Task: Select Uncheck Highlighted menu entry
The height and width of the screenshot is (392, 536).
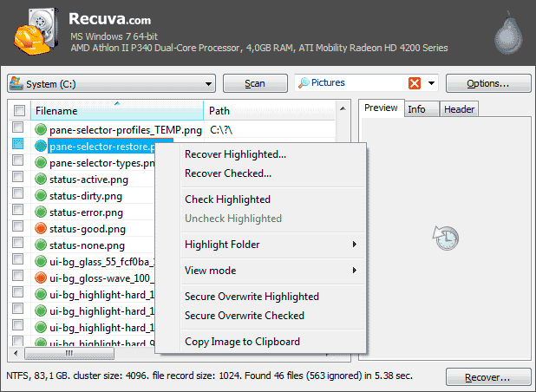Action: (x=233, y=219)
